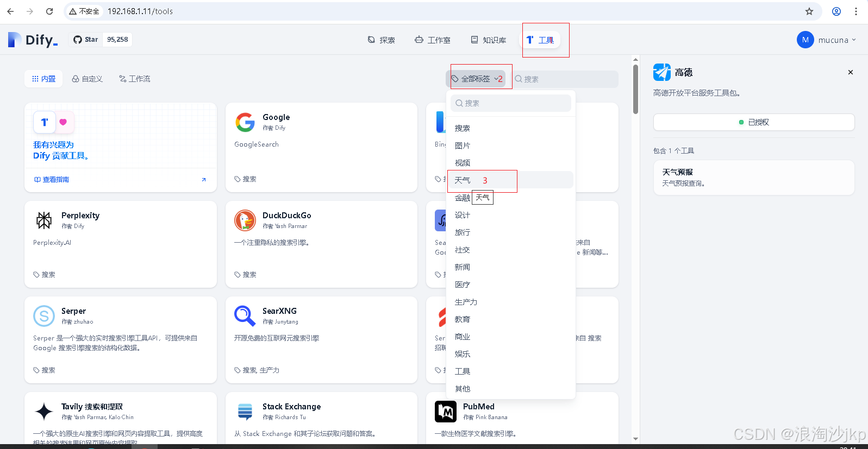Image resolution: width=868 pixels, height=449 pixels.
Task: Expand the 全部标签 tag filter dropdown
Action: tap(476, 79)
